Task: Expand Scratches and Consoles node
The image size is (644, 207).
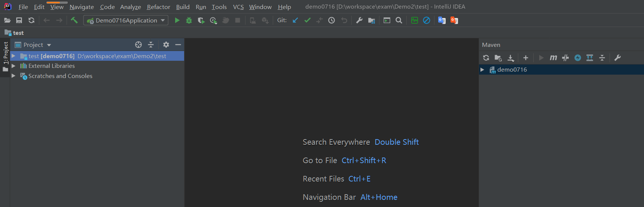Action: click(13, 76)
